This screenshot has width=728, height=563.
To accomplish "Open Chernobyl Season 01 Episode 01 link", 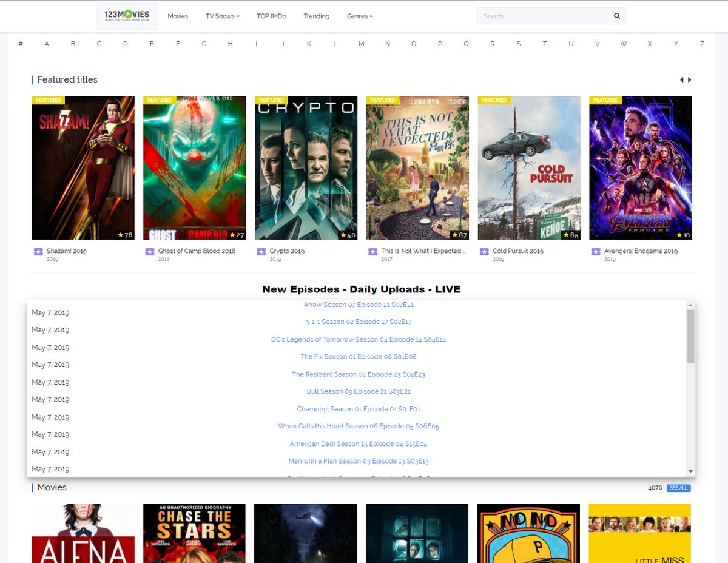I will point(359,409).
